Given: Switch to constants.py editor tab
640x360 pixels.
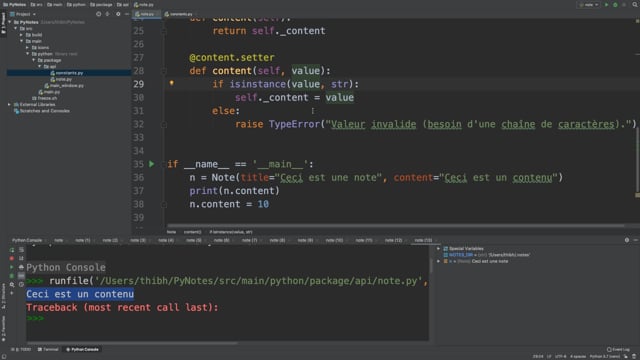Looking at the screenshot, I should coord(179,14).
